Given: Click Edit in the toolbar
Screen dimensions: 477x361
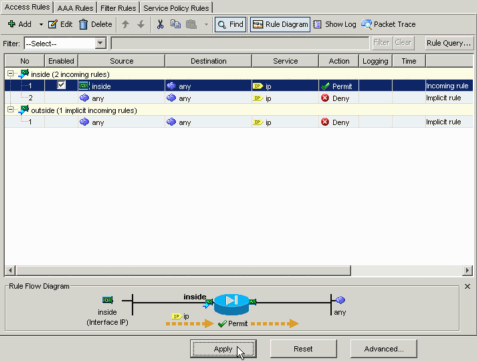Looking at the screenshot, I should tap(60, 24).
